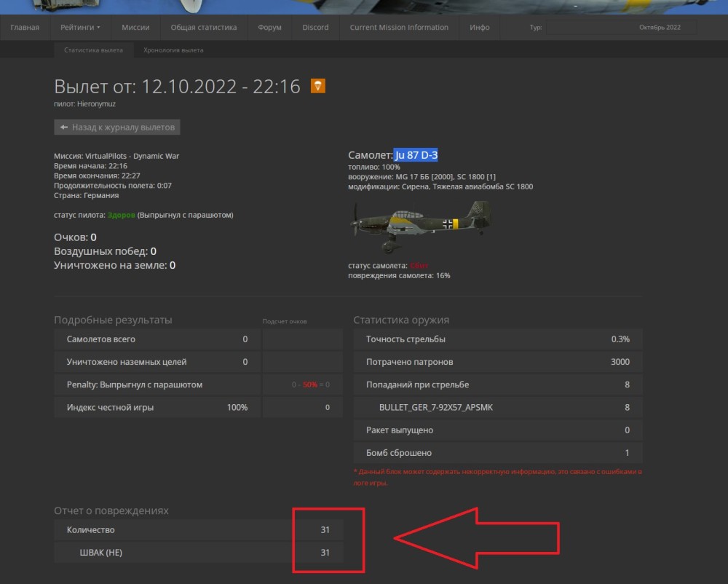Screen dimensions: 728x584
Task: Switch to Хронология вылета tab
Action: point(173,50)
